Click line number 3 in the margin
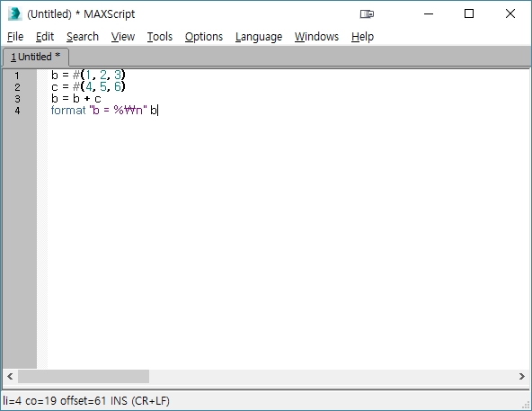This screenshot has height=411, width=532. 17,99
